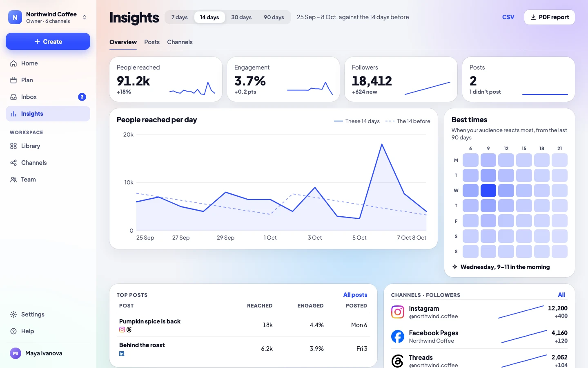Open the Engagement 3.7% card
Image resolution: width=588 pixels, height=368 pixels.
tap(283, 79)
